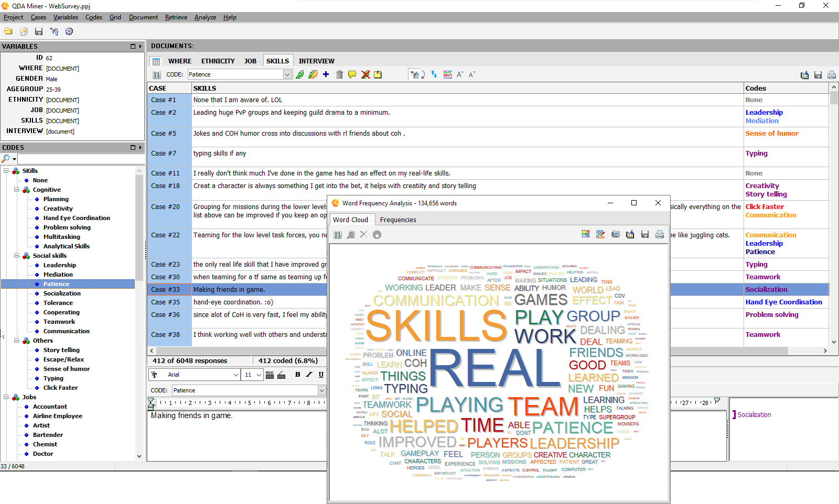Click the blue plus add code icon

pyautogui.click(x=326, y=74)
